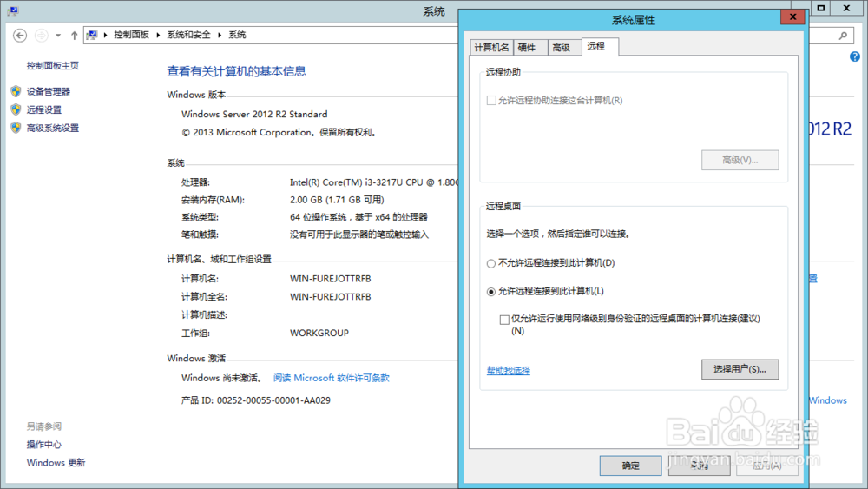Click 取消 button in dialog

click(x=699, y=466)
